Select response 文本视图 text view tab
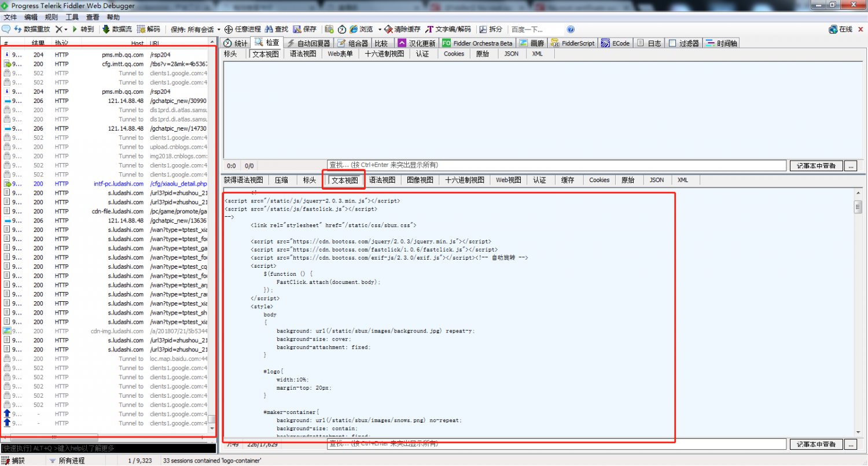868x466 pixels. pos(345,180)
